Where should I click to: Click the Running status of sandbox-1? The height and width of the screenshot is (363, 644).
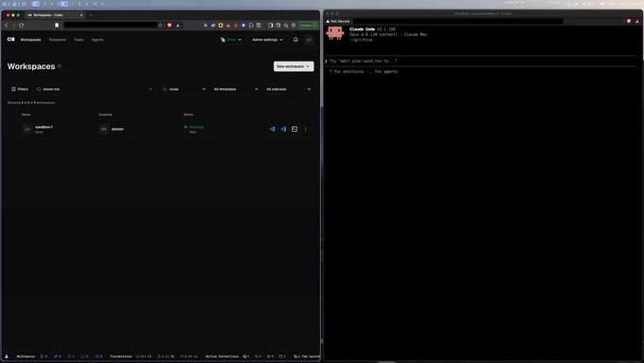click(x=194, y=127)
